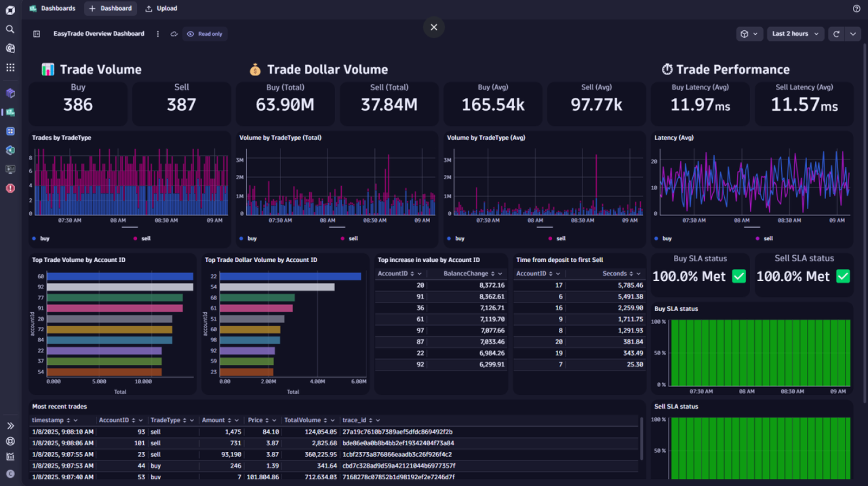Viewport: 868px width, 486px height.
Task: Open the Dashboards tab
Action: tap(52, 8)
